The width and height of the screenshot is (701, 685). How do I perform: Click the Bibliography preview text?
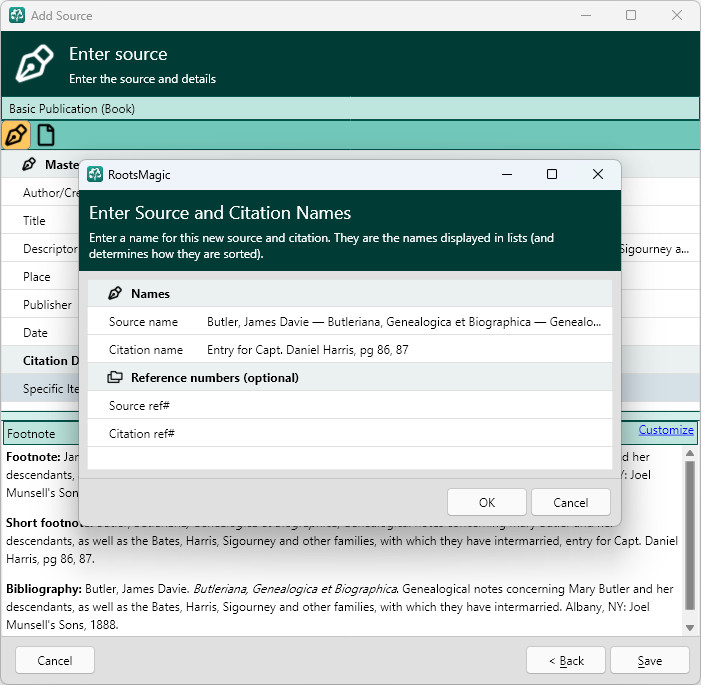click(340, 607)
